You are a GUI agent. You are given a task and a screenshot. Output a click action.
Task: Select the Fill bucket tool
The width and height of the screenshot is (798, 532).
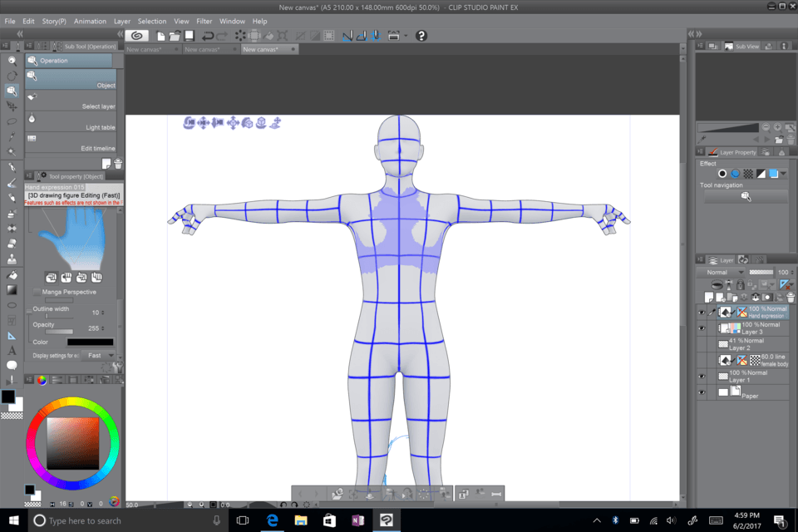(12, 275)
